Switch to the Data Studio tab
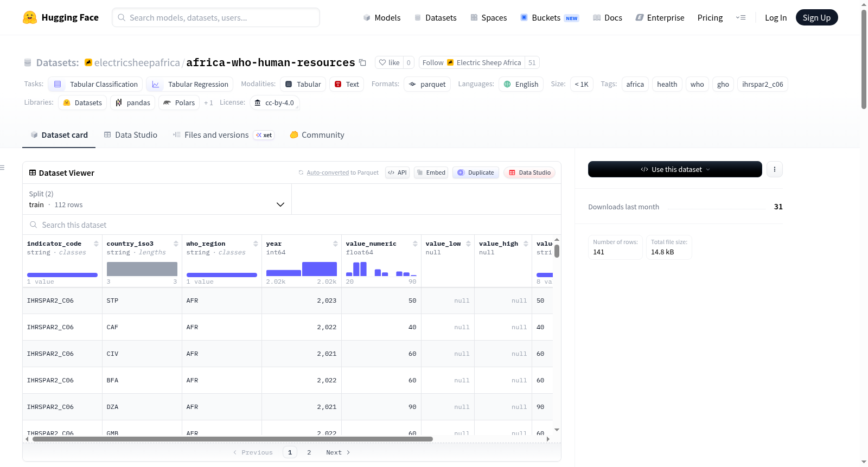This screenshot has height=467, width=868. [x=131, y=135]
